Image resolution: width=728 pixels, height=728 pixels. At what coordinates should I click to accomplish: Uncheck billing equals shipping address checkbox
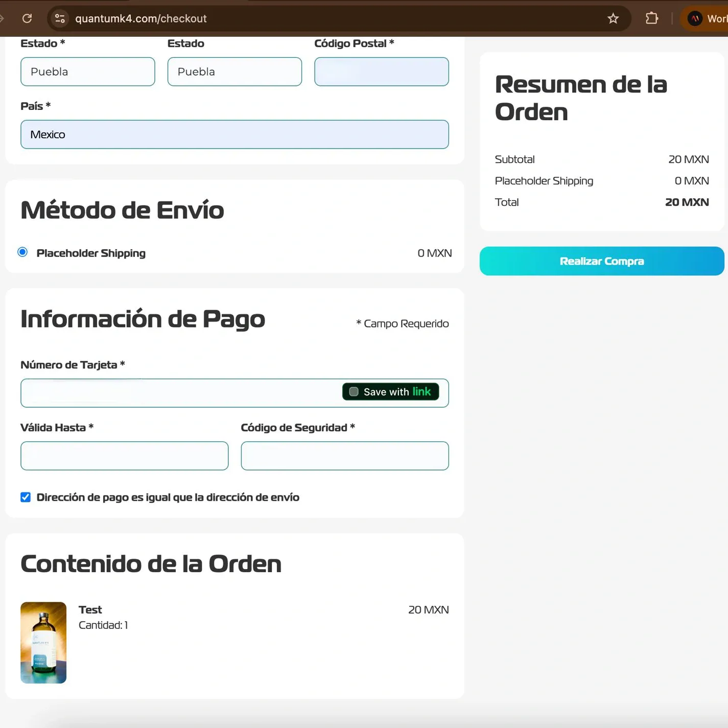click(26, 497)
